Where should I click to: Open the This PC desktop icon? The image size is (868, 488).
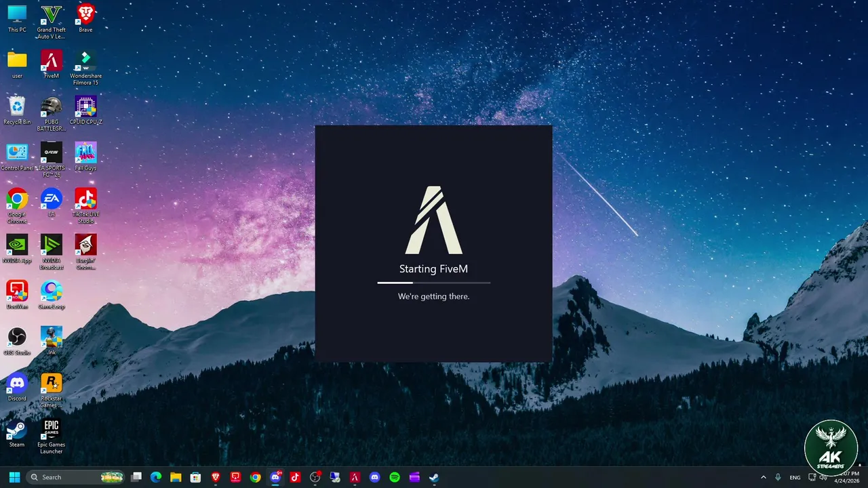click(17, 19)
